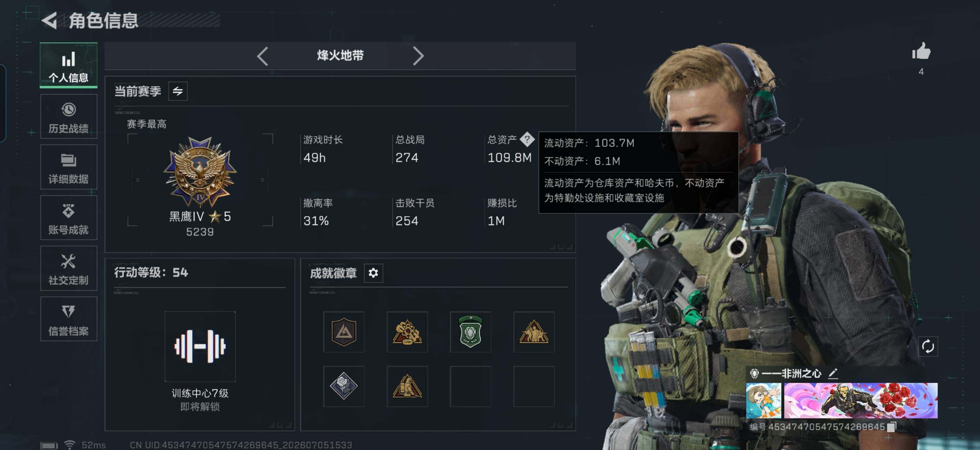980x450 pixels.
Task: Select the 训练中心7级 unlock tile
Action: (200, 346)
